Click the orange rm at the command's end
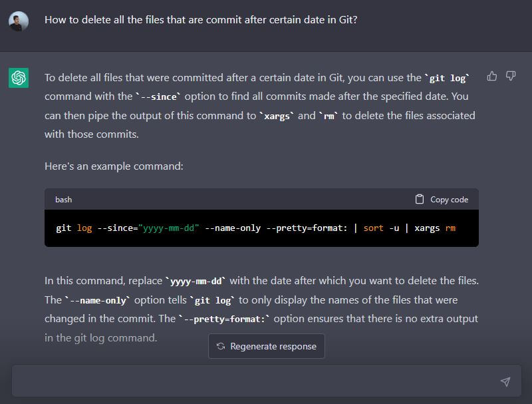Image resolution: width=532 pixels, height=404 pixels. [x=451, y=228]
